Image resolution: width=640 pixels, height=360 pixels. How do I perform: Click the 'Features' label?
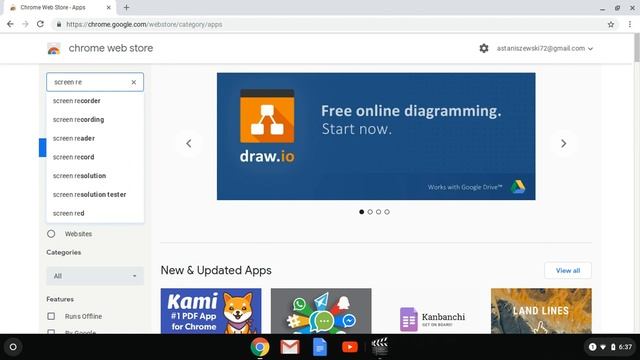[60, 299]
